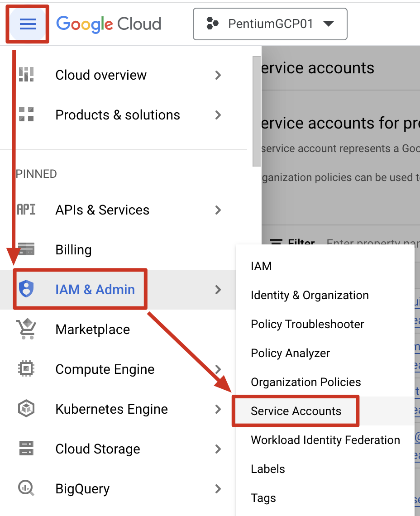Click the Marketplace shopping cart icon
The height and width of the screenshot is (516, 420).
(26, 329)
